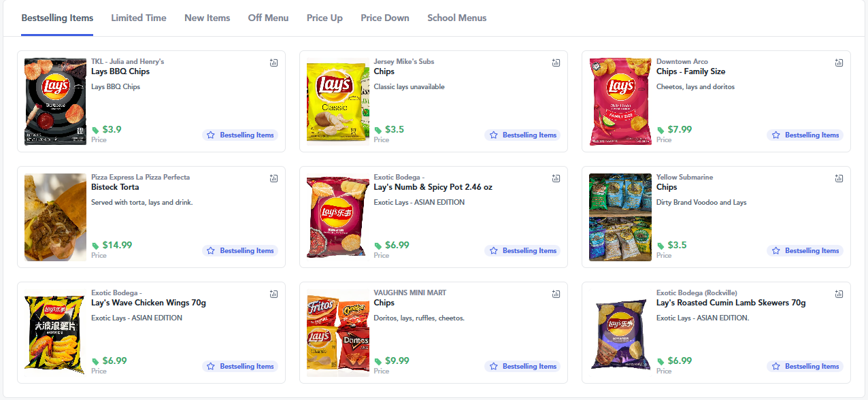
Task: Click chart icon on Vaughns Mini Mart card
Action: 556,294
